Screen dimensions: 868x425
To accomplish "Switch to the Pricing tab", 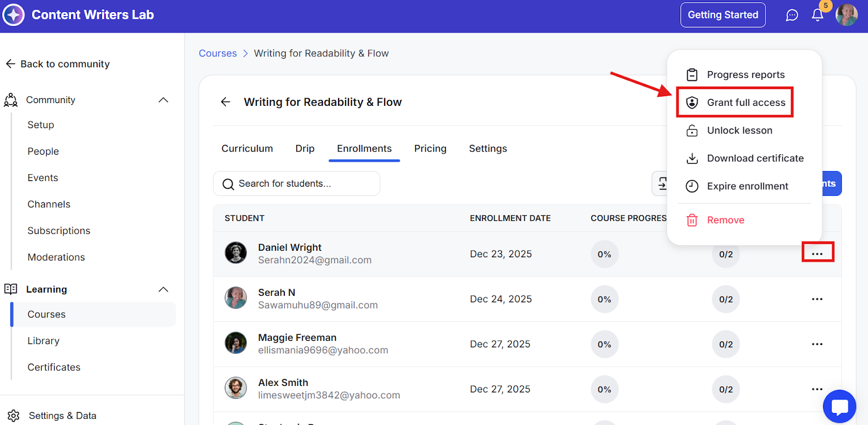I will coord(430,149).
